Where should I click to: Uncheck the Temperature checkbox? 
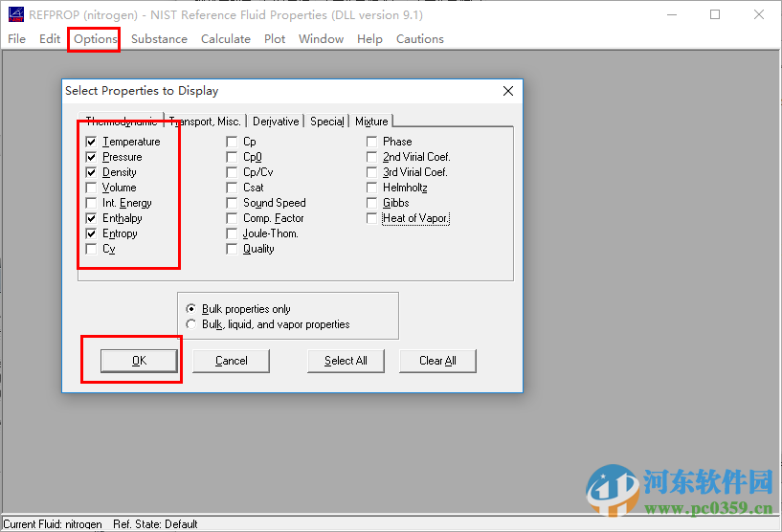91,142
